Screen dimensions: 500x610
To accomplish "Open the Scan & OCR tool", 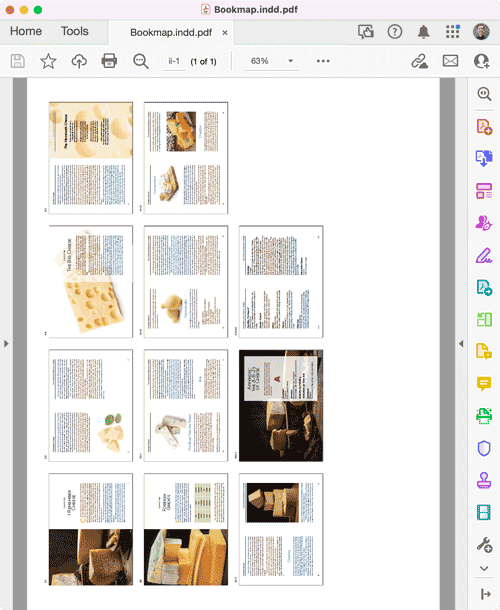I will coord(484,416).
